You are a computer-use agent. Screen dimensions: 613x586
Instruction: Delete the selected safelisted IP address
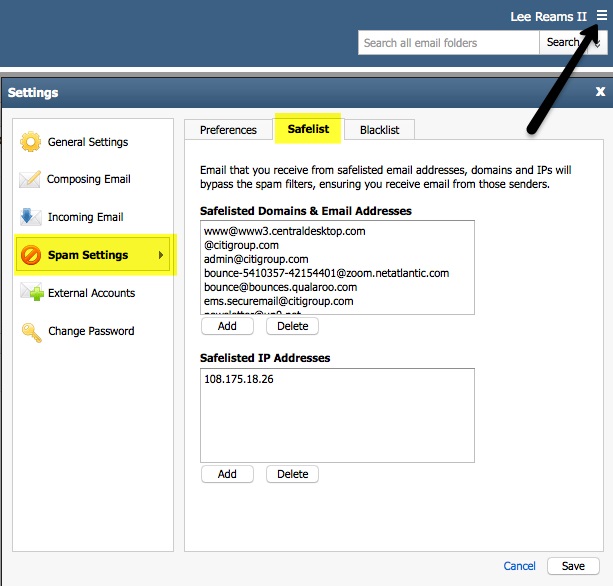pyautogui.click(x=292, y=474)
